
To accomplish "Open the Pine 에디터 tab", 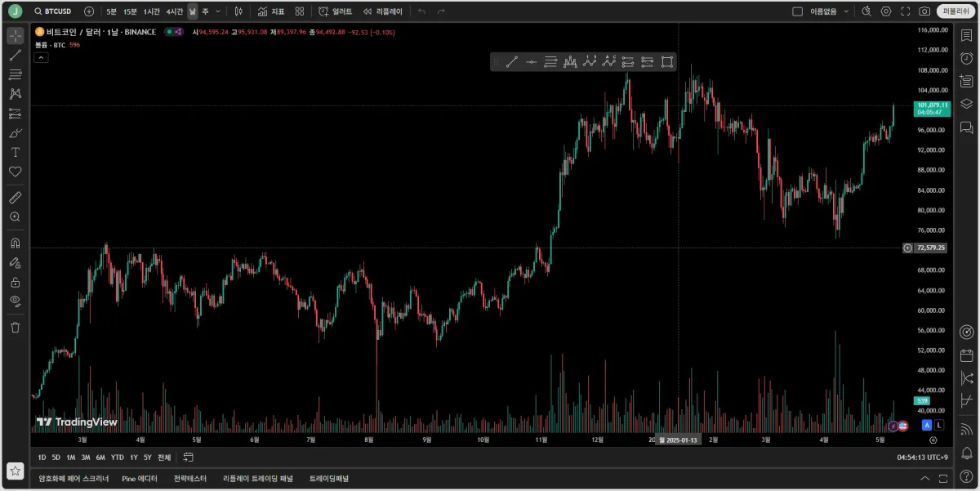I will click(x=140, y=479).
